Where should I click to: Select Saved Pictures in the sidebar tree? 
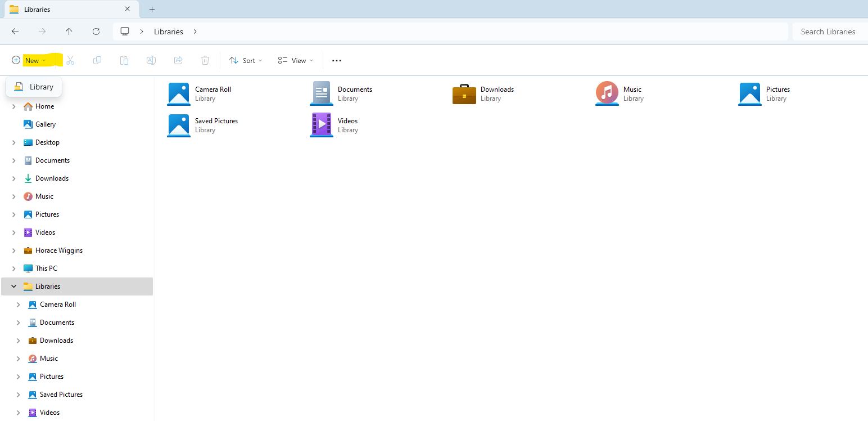(61, 395)
